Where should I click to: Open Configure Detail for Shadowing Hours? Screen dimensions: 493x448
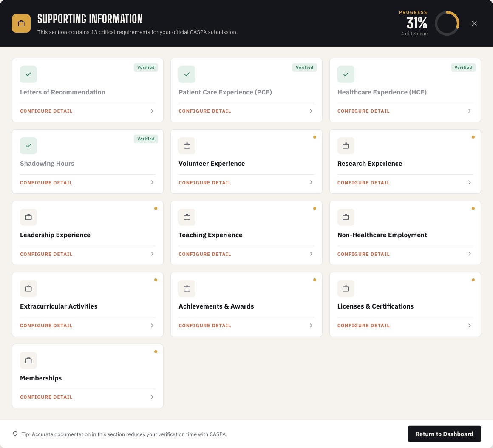pos(46,183)
